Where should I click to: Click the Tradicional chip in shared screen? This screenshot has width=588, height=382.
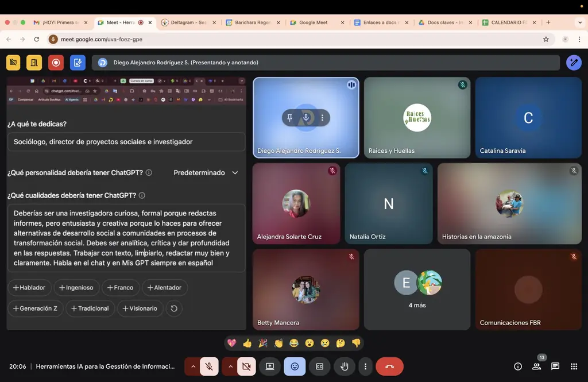(90, 308)
